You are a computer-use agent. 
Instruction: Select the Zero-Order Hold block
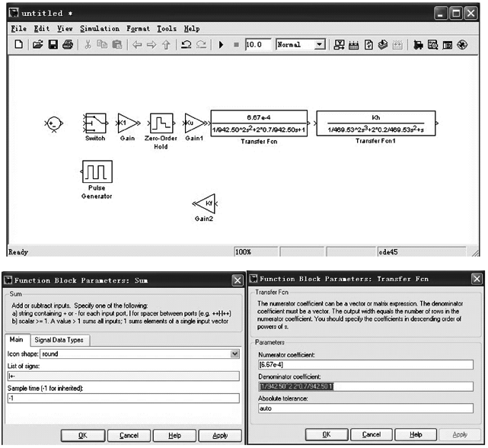161,123
